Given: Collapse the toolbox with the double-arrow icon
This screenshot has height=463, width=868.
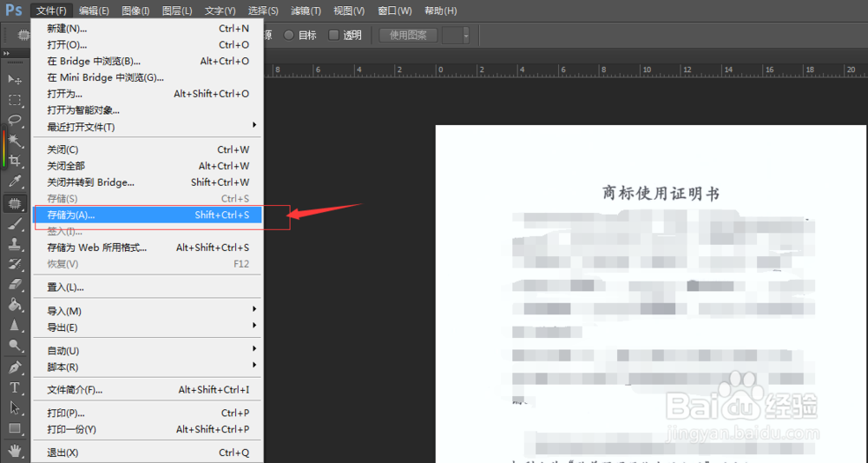Looking at the screenshot, I should pyautogui.click(x=7, y=53).
